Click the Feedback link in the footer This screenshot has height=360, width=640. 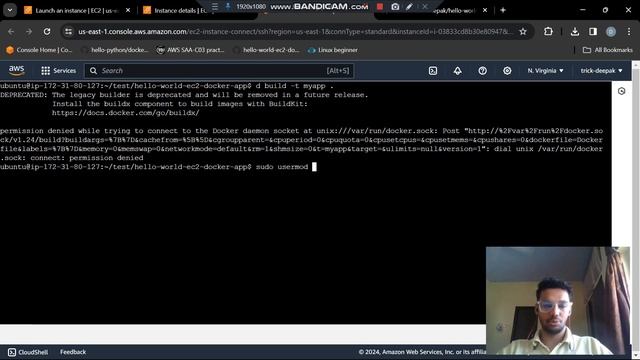point(73,352)
